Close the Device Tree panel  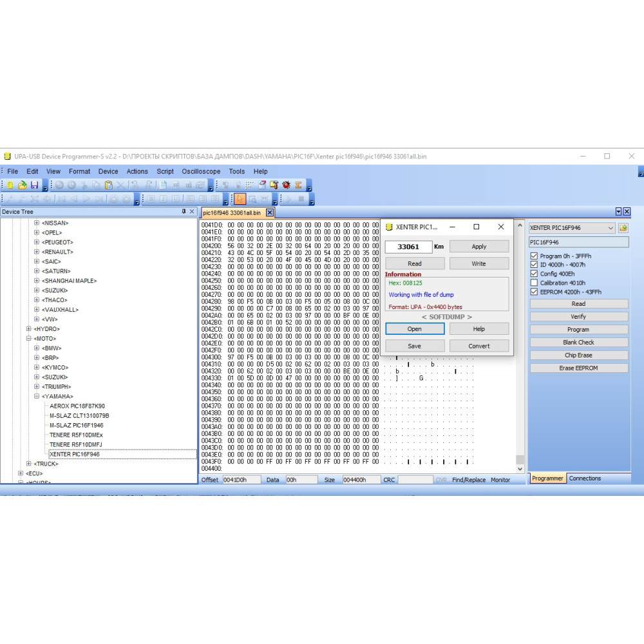tap(192, 211)
